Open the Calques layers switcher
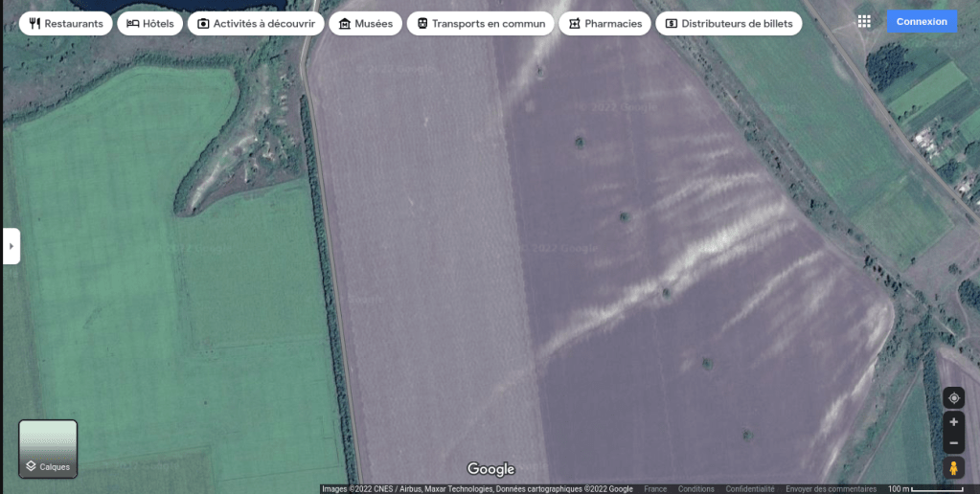The height and width of the screenshot is (494, 980). click(x=48, y=448)
